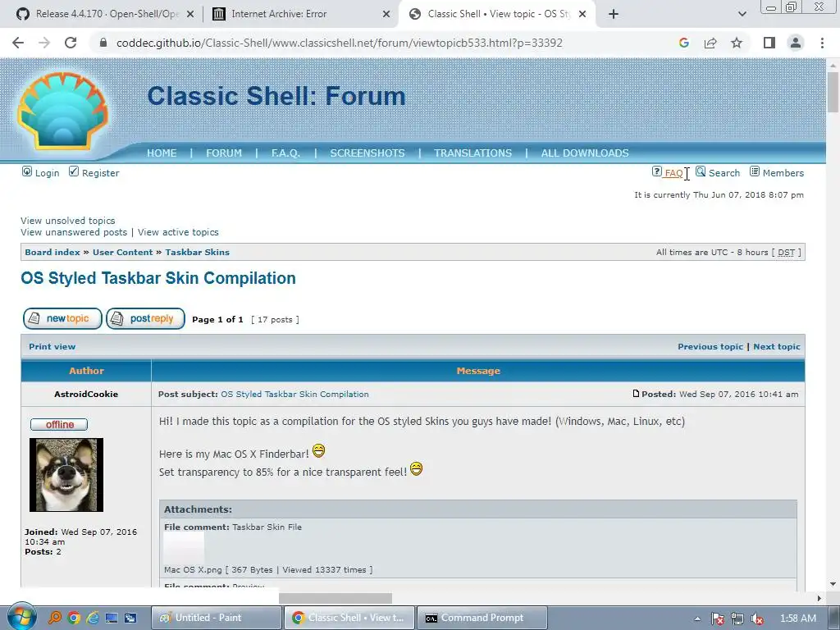Viewport: 840px width, 630px height.
Task: Click the Register checkbox icon
Action: 73,171
